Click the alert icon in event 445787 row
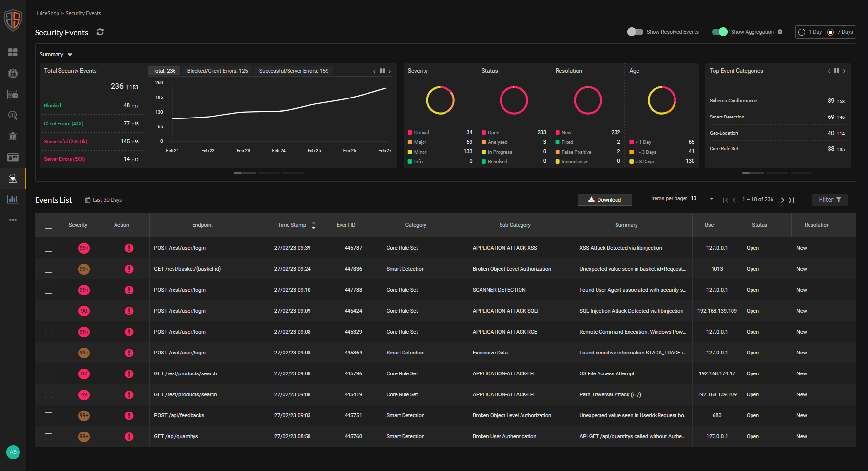 click(129, 248)
